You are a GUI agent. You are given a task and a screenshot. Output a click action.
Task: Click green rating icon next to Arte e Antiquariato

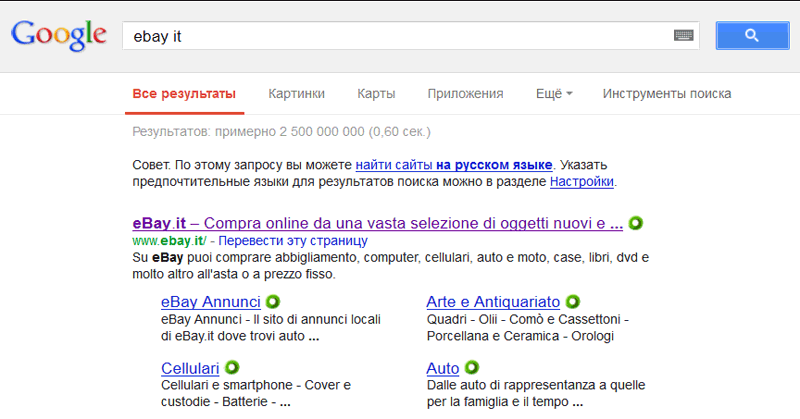tap(573, 302)
